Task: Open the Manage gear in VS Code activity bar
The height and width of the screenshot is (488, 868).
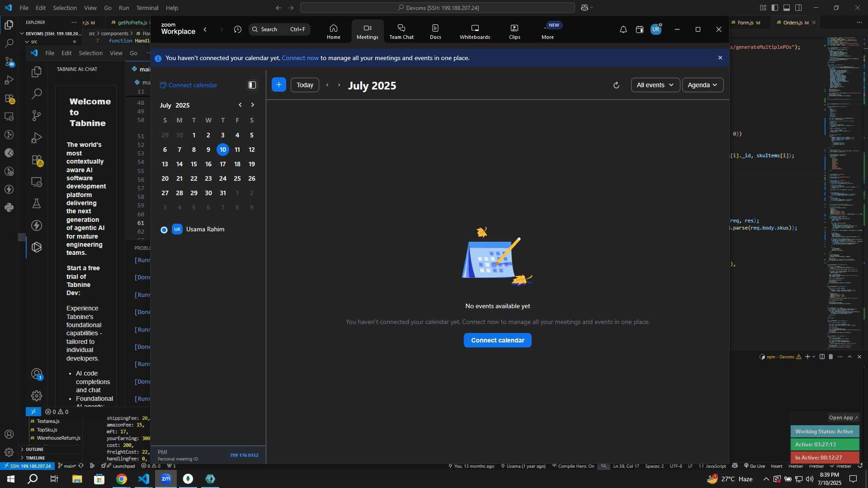Action: click(x=9, y=452)
